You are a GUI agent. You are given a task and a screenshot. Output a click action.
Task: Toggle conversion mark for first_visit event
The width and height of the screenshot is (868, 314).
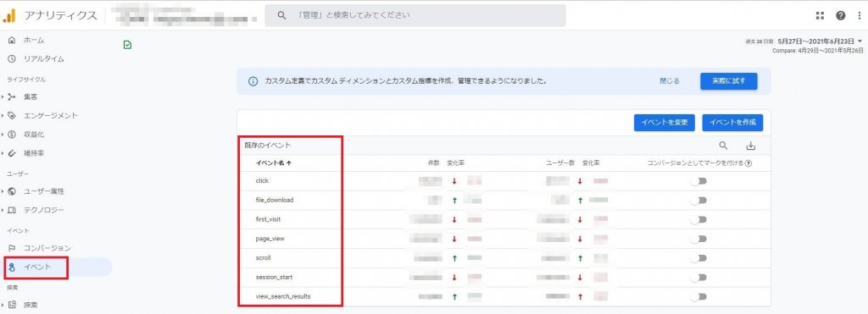(x=698, y=219)
